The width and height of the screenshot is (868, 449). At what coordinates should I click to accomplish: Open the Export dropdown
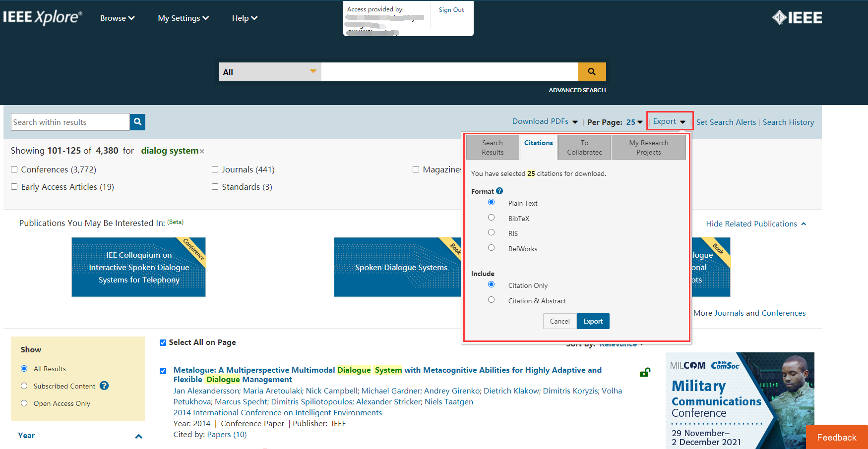pyautogui.click(x=670, y=121)
